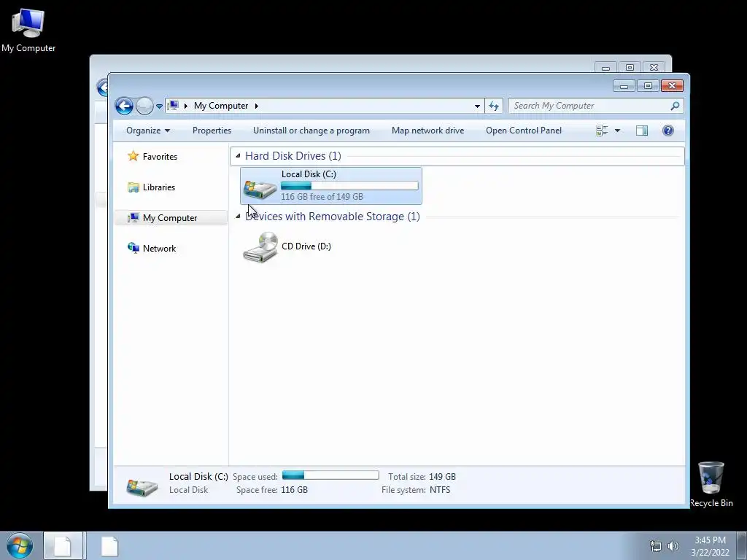Select My Computer breadcrumb in address bar
747x560 pixels.
[x=220, y=106]
